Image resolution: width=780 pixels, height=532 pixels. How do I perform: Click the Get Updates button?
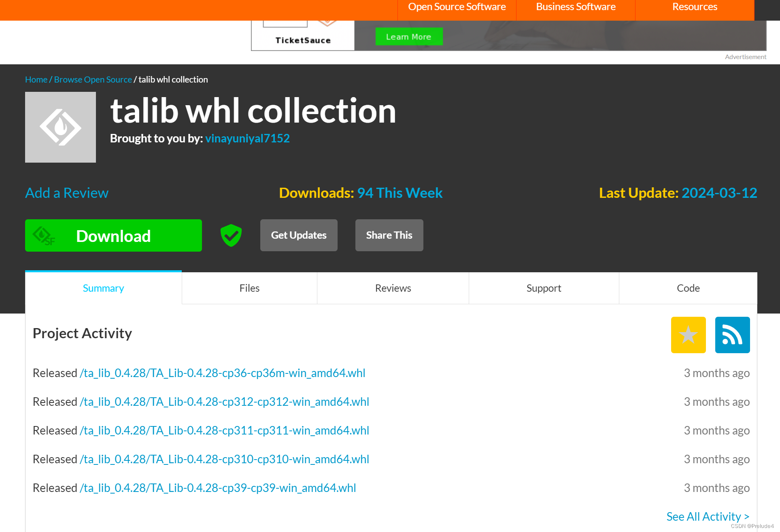(299, 235)
